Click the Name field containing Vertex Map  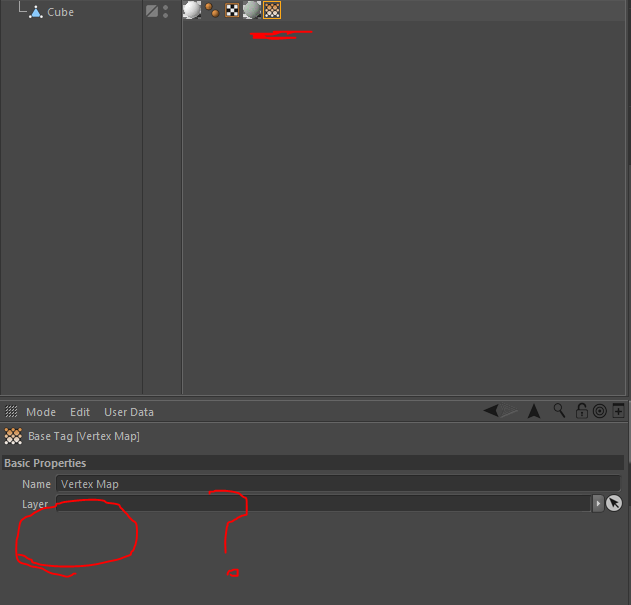(x=338, y=484)
